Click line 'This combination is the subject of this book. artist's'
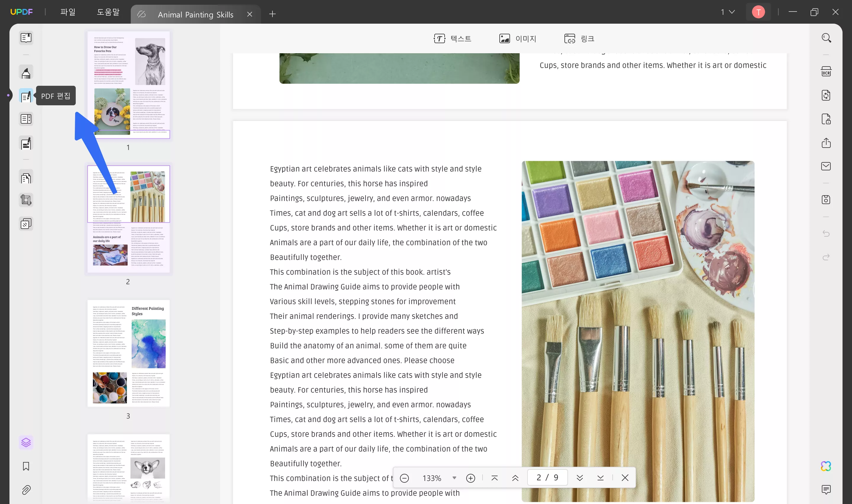The height and width of the screenshot is (504, 852). tap(360, 272)
